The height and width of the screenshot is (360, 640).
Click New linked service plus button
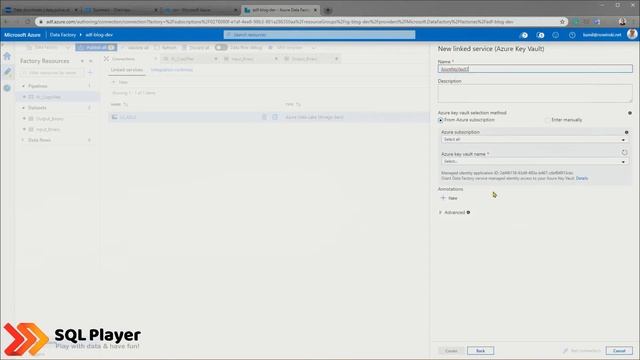click(120, 82)
